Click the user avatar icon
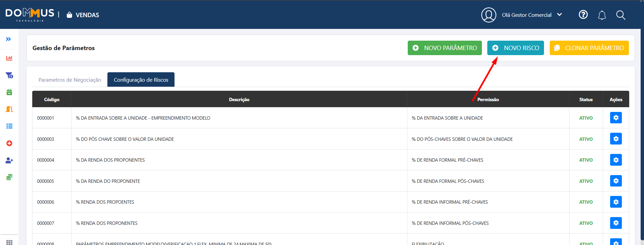 tap(489, 15)
